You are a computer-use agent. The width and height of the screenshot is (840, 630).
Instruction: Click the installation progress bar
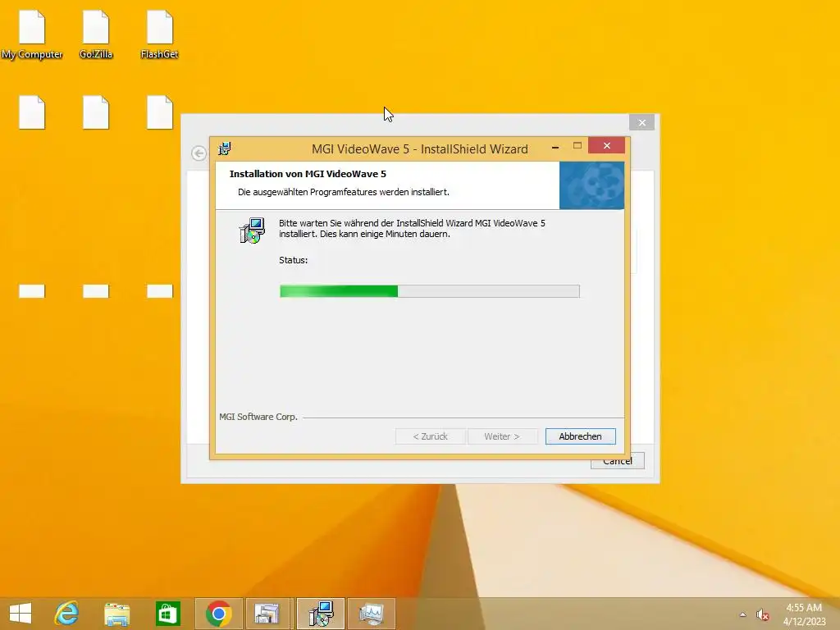[430, 291]
